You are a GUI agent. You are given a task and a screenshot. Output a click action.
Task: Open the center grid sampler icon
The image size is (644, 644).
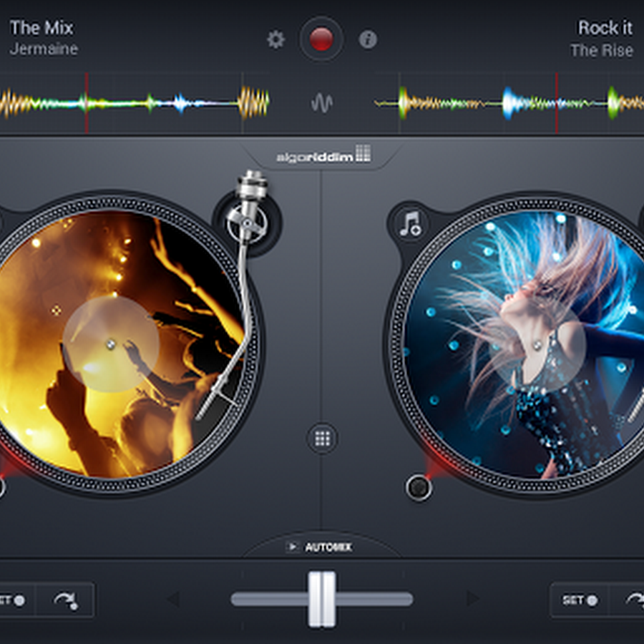pyautogui.click(x=321, y=437)
